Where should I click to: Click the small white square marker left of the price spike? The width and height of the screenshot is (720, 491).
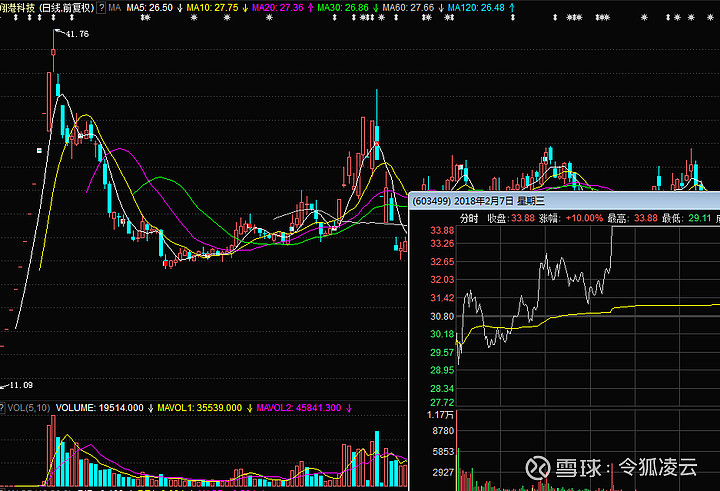(x=39, y=150)
